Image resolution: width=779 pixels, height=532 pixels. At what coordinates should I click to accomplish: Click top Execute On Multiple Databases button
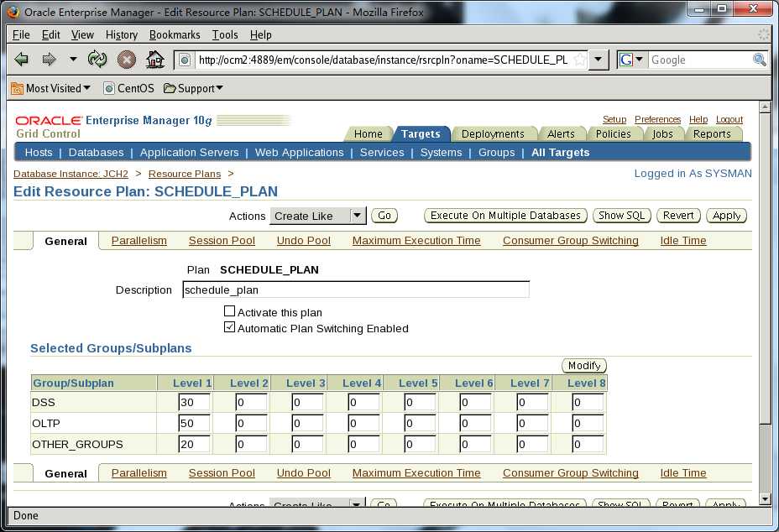pos(505,216)
